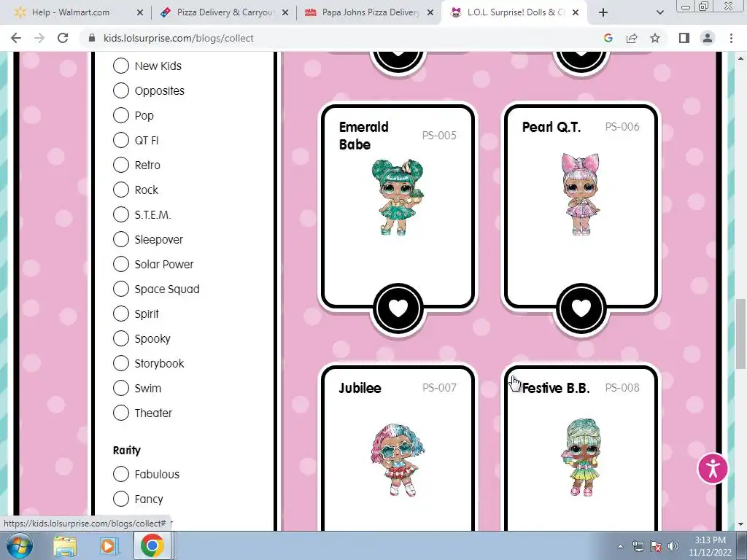Open tab search dropdown arrow

point(659,12)
